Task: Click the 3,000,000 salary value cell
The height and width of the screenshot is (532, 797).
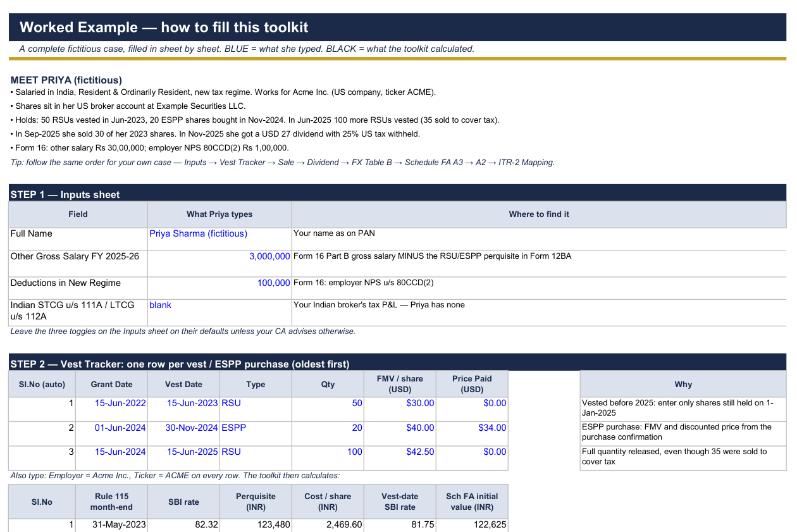Action: [219, 264]
